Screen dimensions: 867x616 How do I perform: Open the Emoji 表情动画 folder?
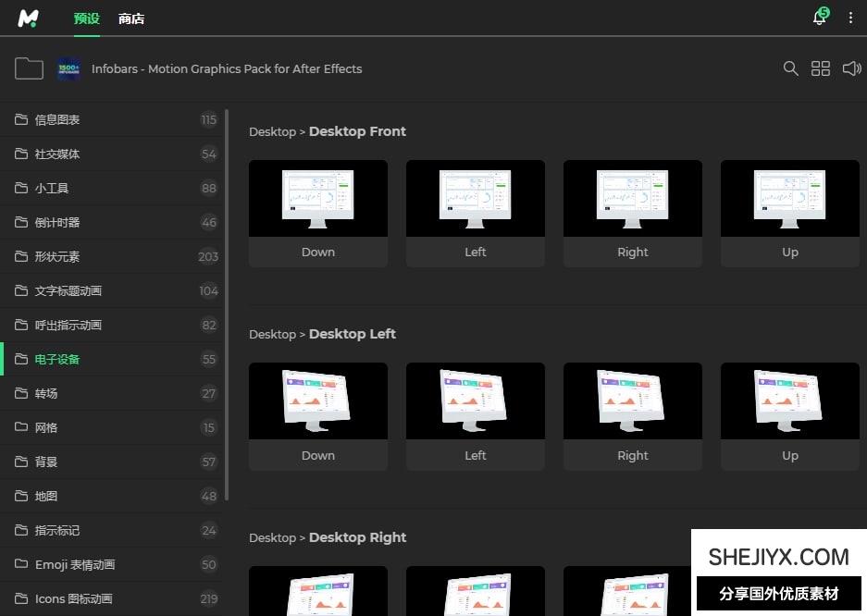click(x=75, y=564)
